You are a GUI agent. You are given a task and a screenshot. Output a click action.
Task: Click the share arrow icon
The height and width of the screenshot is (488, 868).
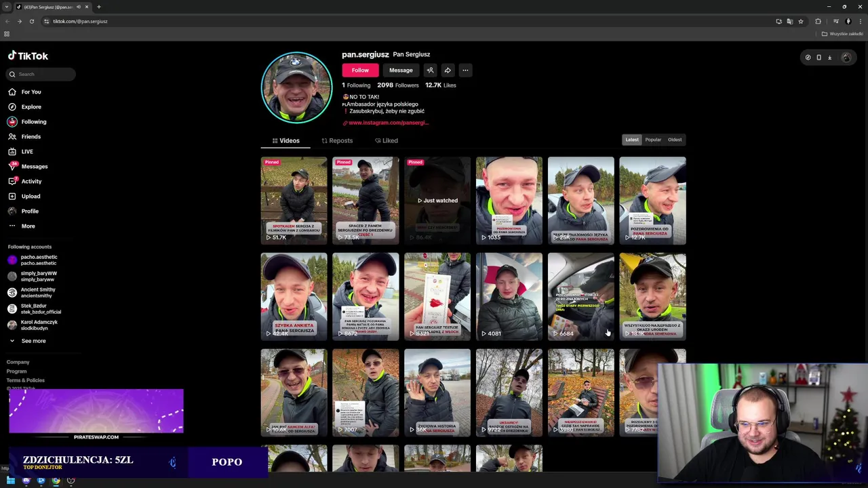(448, 70)
